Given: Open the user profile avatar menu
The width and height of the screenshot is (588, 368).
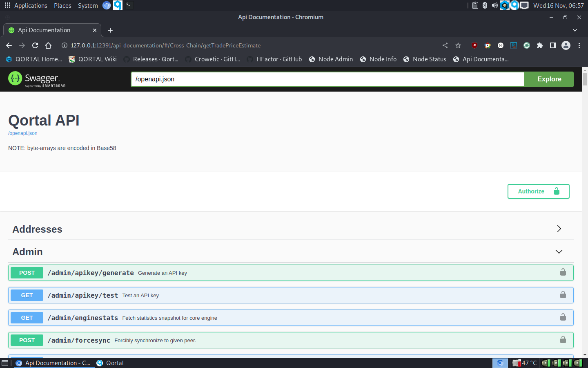Looking at the screenshot, I should point(566,45).
